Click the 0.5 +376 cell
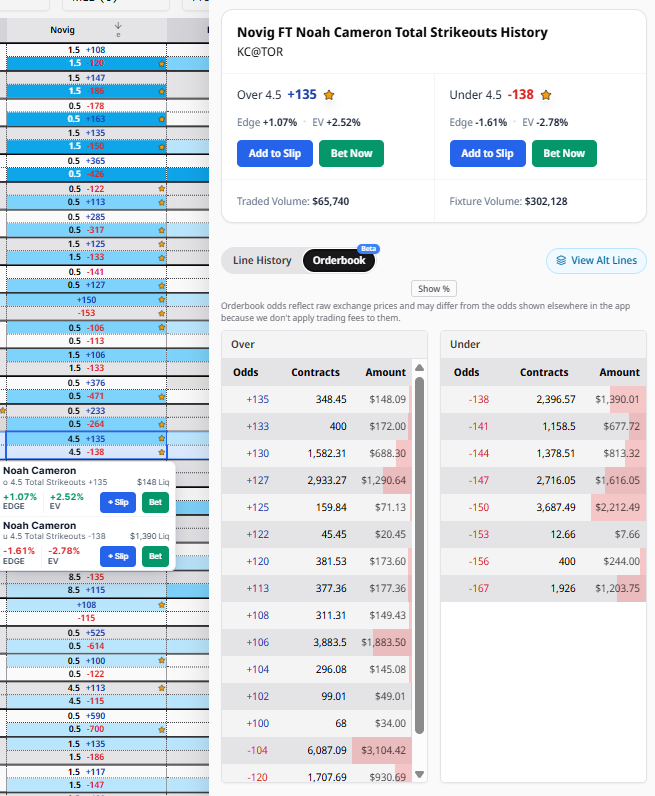 point(86,383)
